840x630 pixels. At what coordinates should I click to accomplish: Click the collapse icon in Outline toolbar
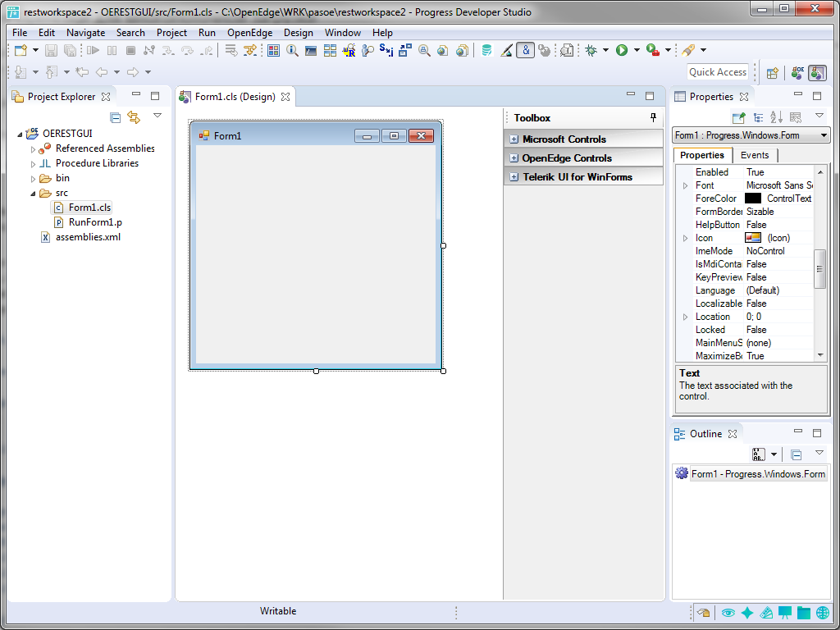(x=797, y=454)
